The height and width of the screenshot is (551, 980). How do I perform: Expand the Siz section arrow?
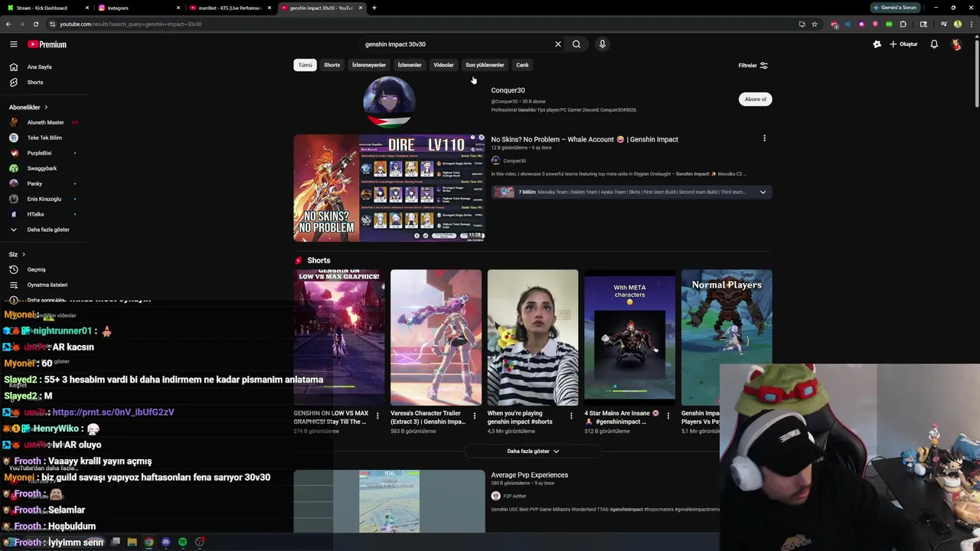tap(23, 254)
